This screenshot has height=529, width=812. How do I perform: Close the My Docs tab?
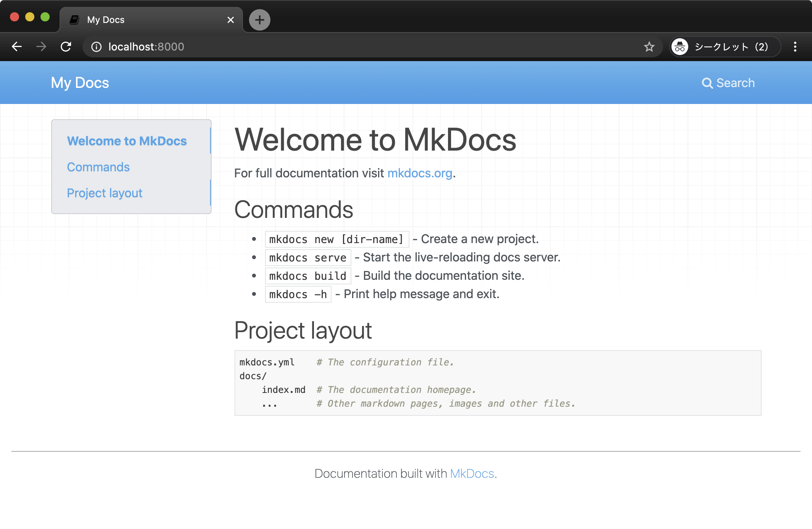tap(231, 19)
